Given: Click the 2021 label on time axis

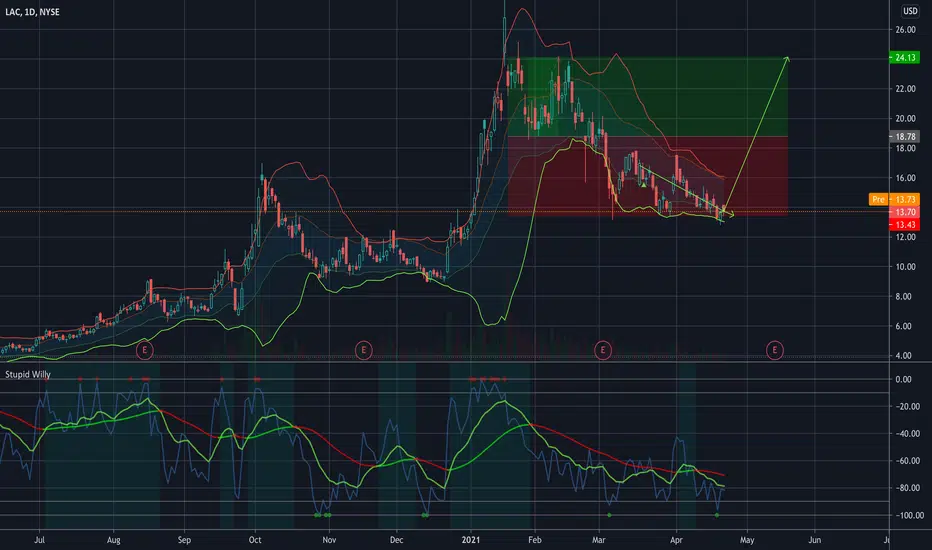Looking at the screenshot, I should 471,540.
